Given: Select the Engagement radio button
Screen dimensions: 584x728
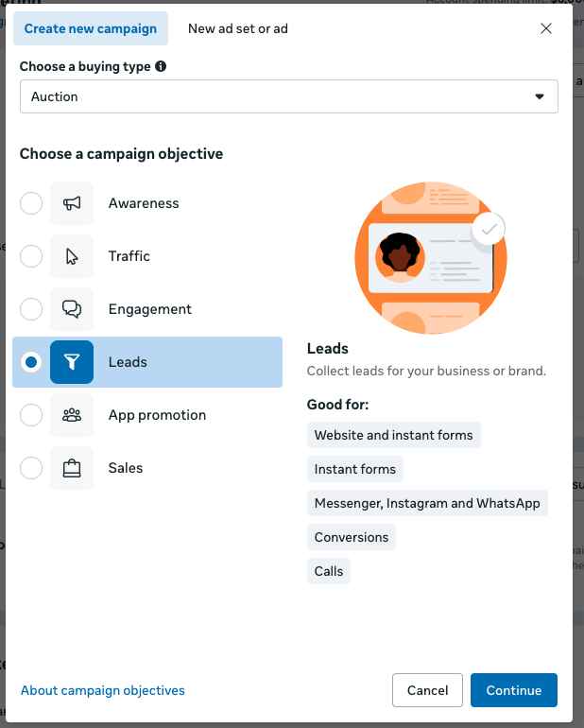Looking at the screenshot, I should [x=31, y=309].
